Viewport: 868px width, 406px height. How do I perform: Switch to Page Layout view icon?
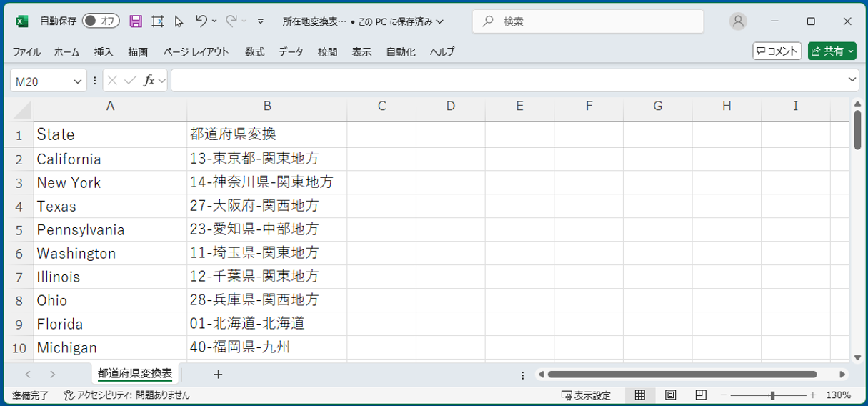point(670,395)
